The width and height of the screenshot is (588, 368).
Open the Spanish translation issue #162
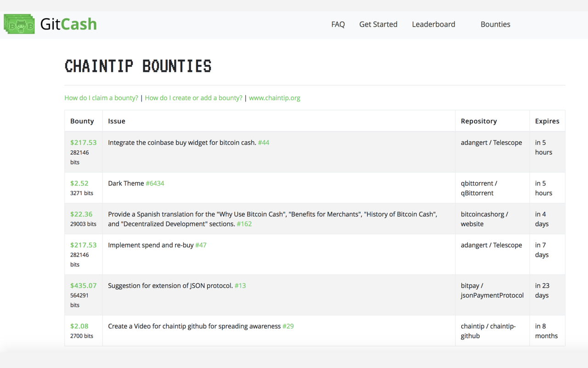244,224
